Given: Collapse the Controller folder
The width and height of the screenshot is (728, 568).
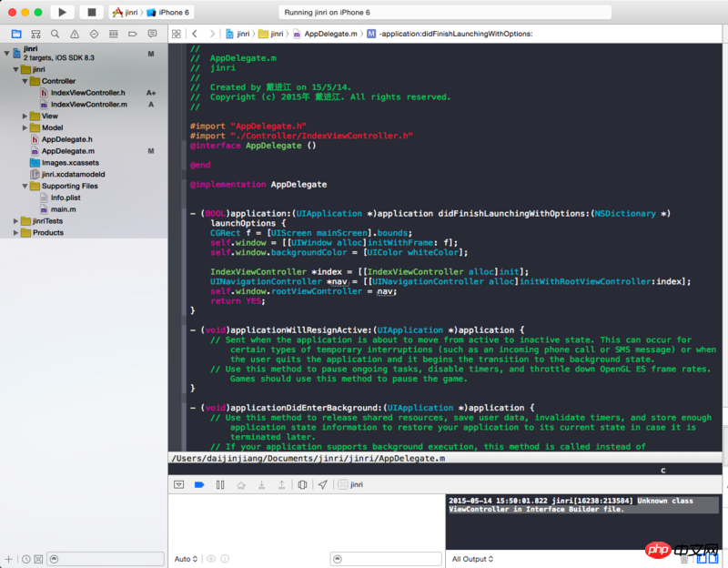Looking at the screenshot, I should (23, 81).
